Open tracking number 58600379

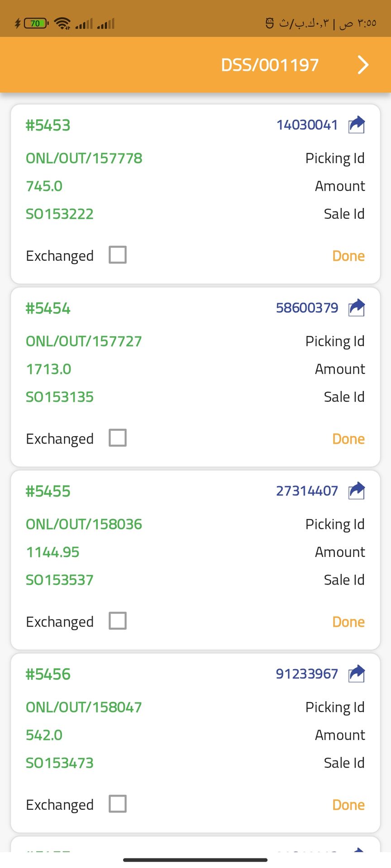[x=307, y=308]
